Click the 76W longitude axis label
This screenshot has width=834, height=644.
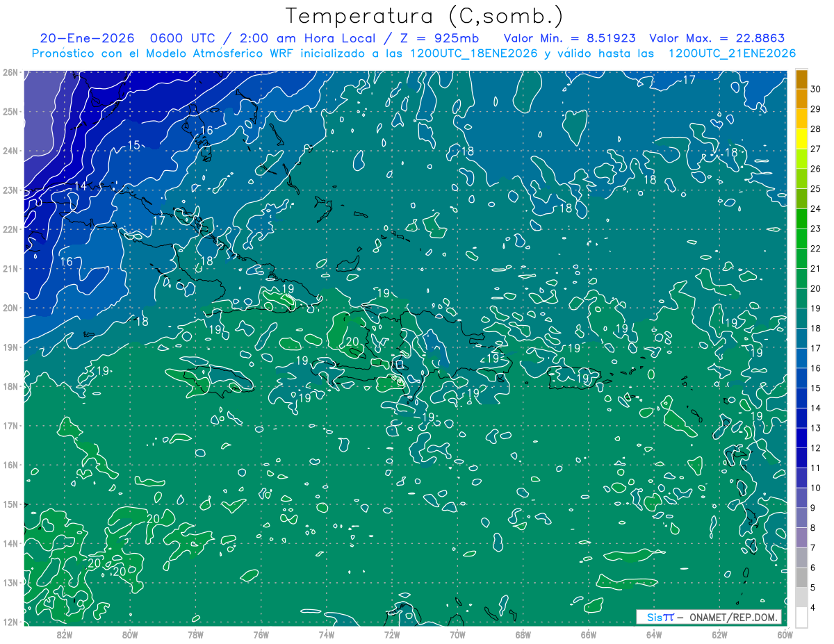(261, 634)
